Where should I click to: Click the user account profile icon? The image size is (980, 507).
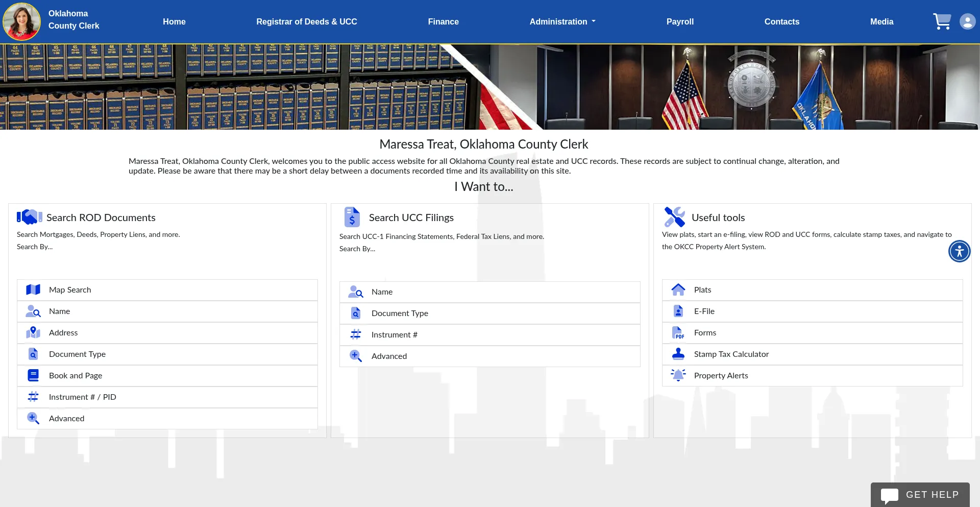[967, 21]
